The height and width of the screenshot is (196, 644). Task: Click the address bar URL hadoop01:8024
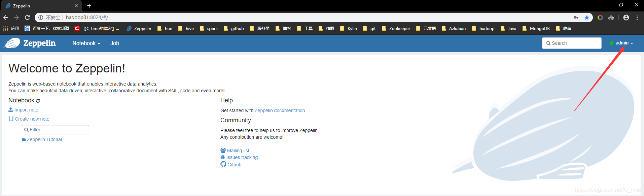pyautogui.click(x=87, y=18)
